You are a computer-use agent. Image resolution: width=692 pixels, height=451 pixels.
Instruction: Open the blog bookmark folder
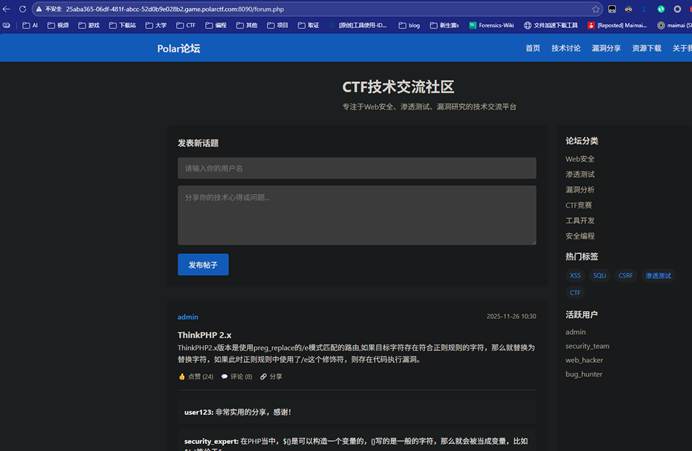click(x=409, y=26)
